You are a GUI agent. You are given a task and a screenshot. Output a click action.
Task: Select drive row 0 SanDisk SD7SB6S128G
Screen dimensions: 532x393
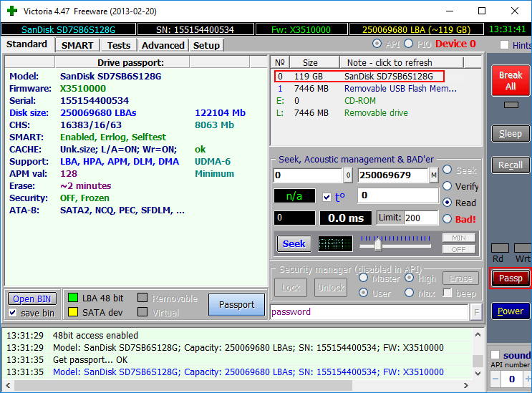point(359,77)
